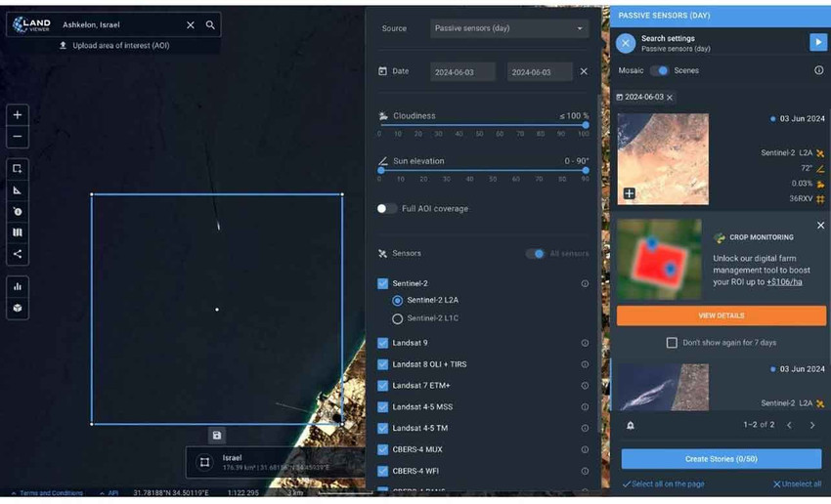Open the location info tool
The image size is (831, 504).
18,212
